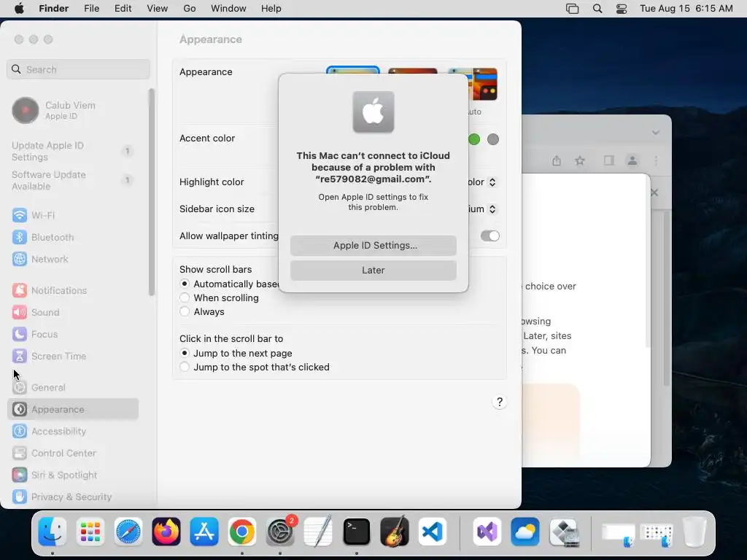Screen dimensions: 747x560
Task: Open System Settings icon in Dock
Action: (x=280, y=532)
